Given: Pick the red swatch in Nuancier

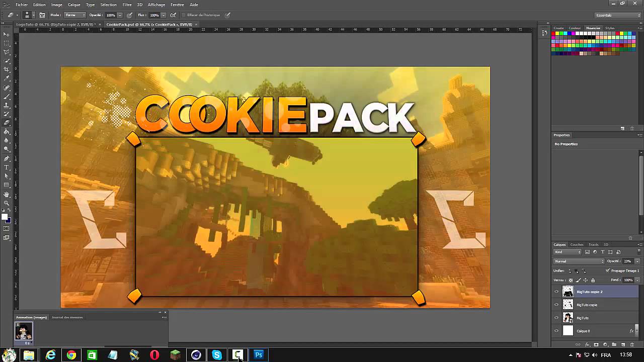Looking at the screenshot, I should point(553,34).
